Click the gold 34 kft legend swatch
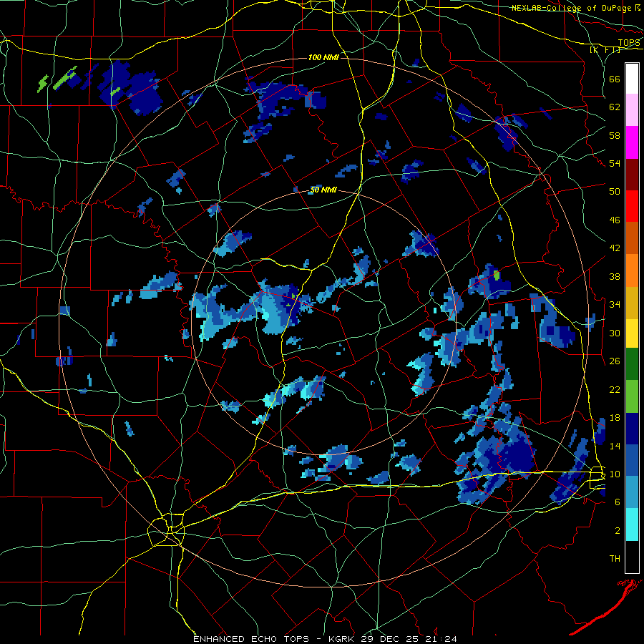644x644 pixels. [632, 303]
